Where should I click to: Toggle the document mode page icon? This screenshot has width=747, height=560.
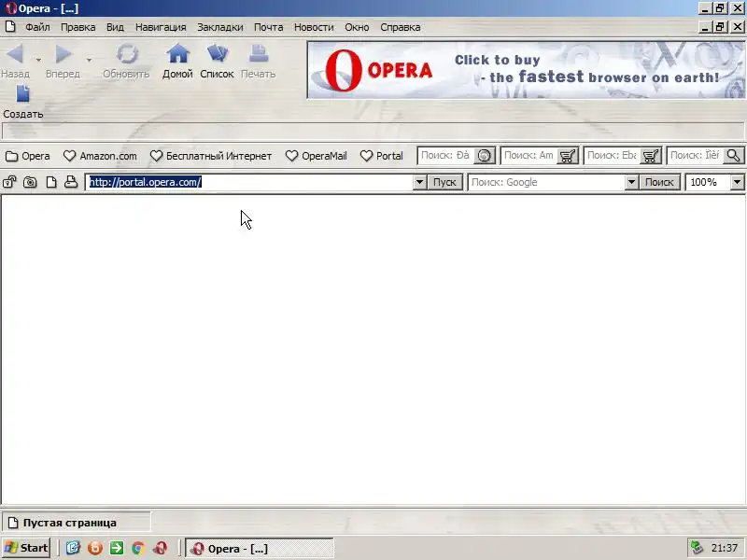click(51, 182)
